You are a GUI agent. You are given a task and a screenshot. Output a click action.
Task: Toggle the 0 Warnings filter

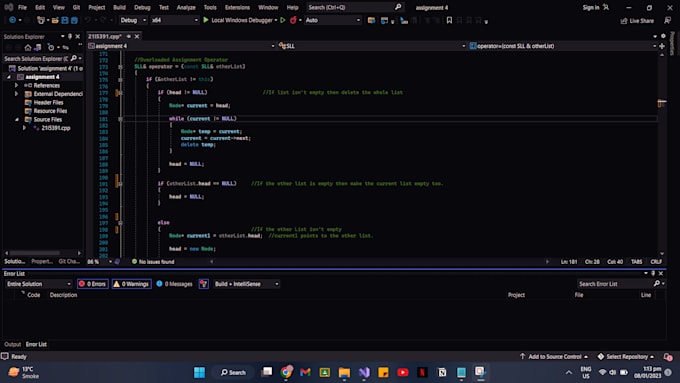(131, 284)
